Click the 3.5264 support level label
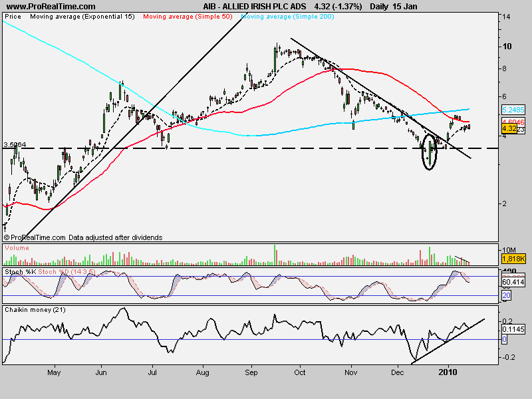532x399 pixels. [15, 144]
